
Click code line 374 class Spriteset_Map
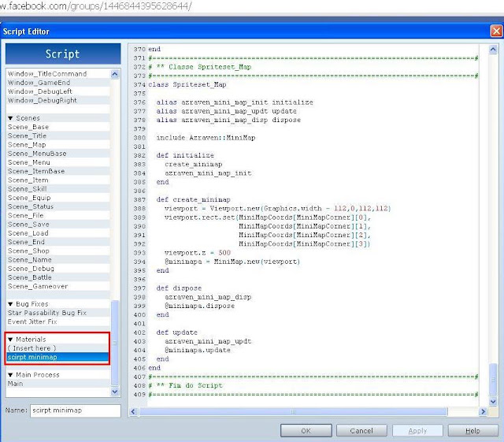(x=187, y=84)
